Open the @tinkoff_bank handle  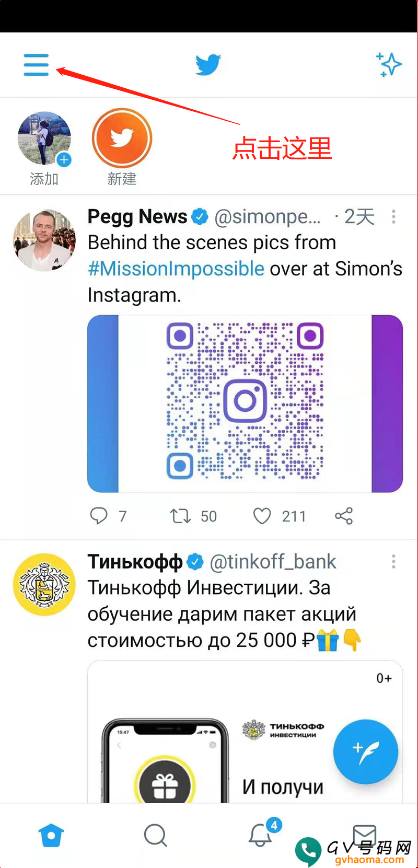point(273,561)
